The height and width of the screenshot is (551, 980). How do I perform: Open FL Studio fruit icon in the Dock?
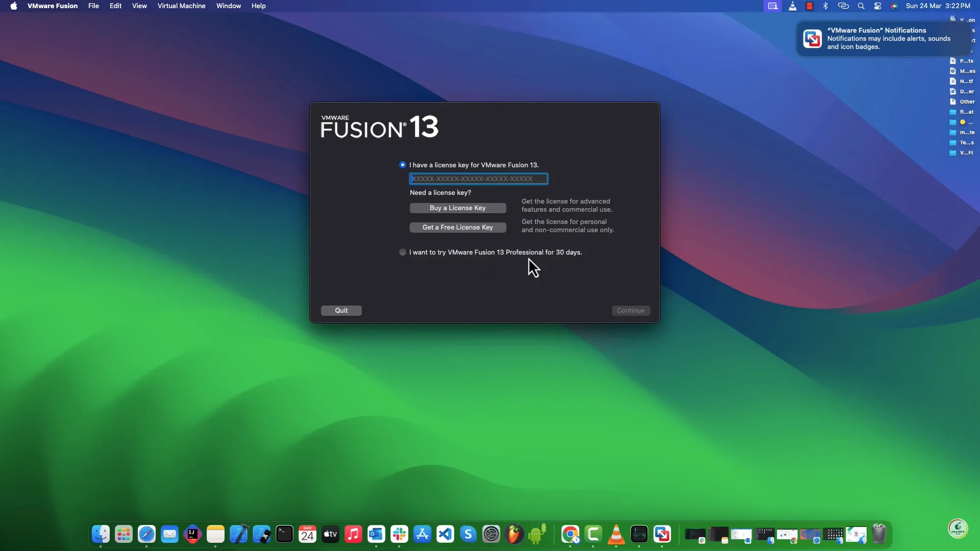514,534
